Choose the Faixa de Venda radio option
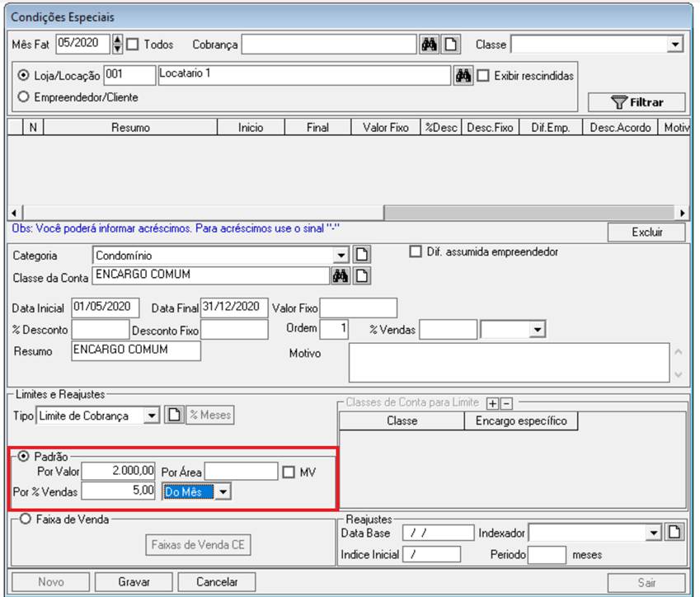The height and width of the screenshot is (597, 700). pyautogui.click(x=25, y=519)
